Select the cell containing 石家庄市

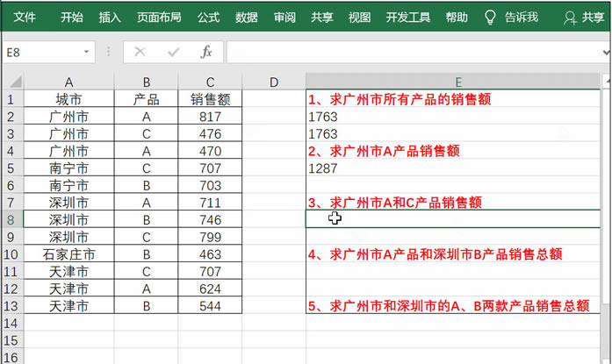coord(68,254)
